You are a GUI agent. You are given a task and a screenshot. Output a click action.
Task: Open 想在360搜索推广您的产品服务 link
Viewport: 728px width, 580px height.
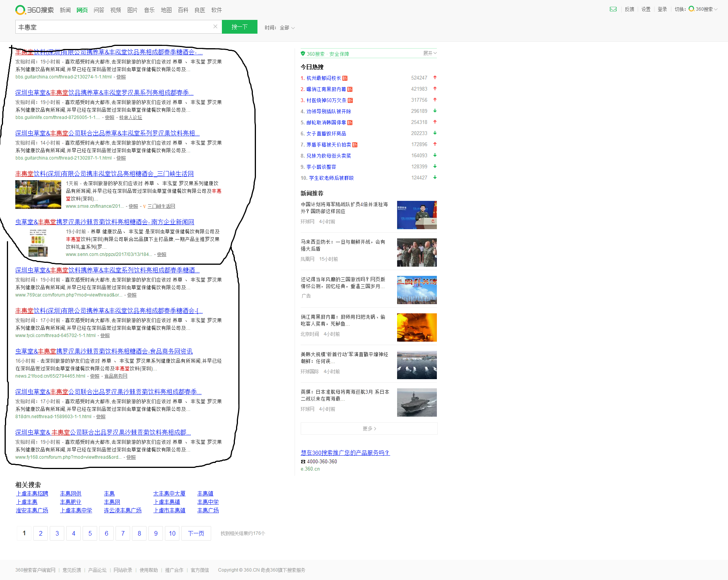pyautogui.click(x=345, y=453)
